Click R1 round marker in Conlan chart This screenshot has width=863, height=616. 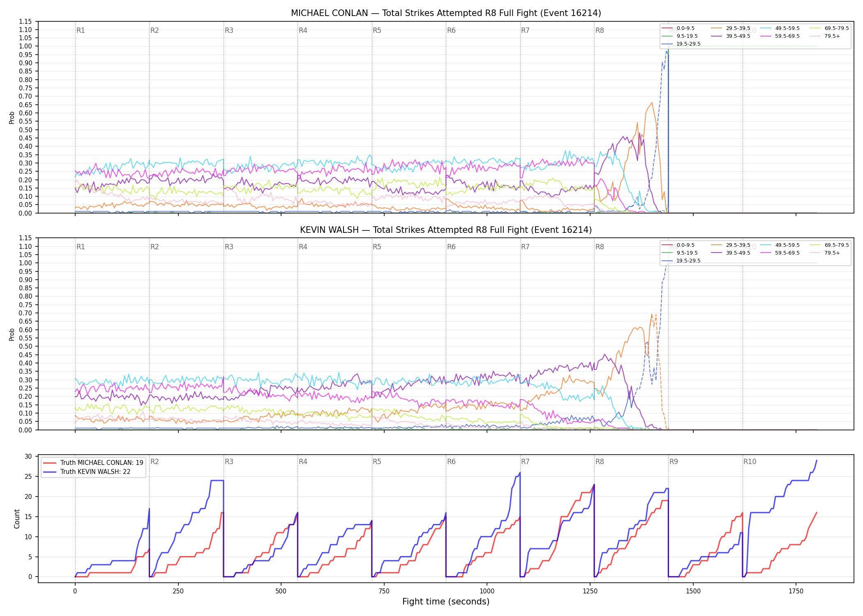[x=81, y=30]
